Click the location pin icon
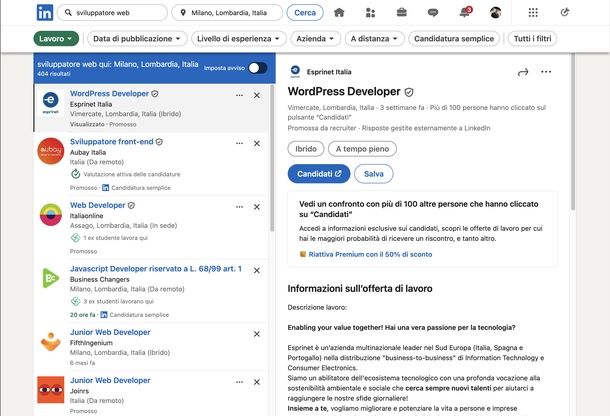Screen dimensions: 610x416 [x=183, y=13]
